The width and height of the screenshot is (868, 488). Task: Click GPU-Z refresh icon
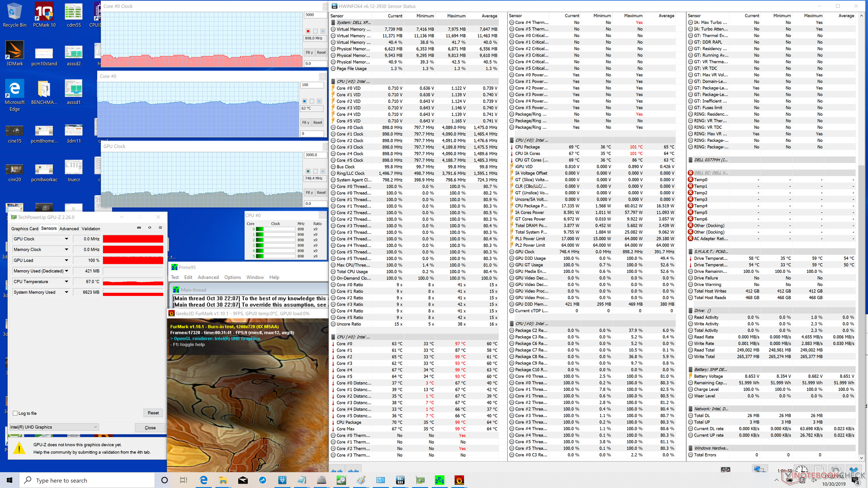tap(150, 228)
